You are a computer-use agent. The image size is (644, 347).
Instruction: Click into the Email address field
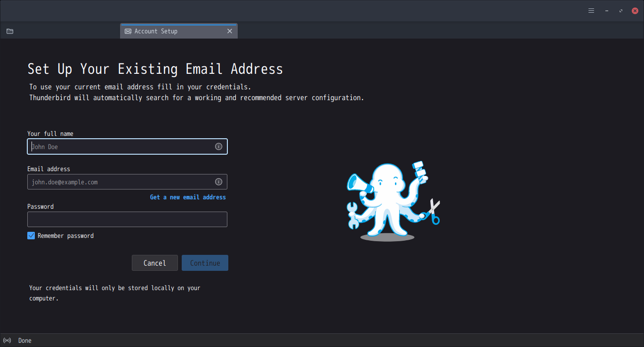click(127, 182)
